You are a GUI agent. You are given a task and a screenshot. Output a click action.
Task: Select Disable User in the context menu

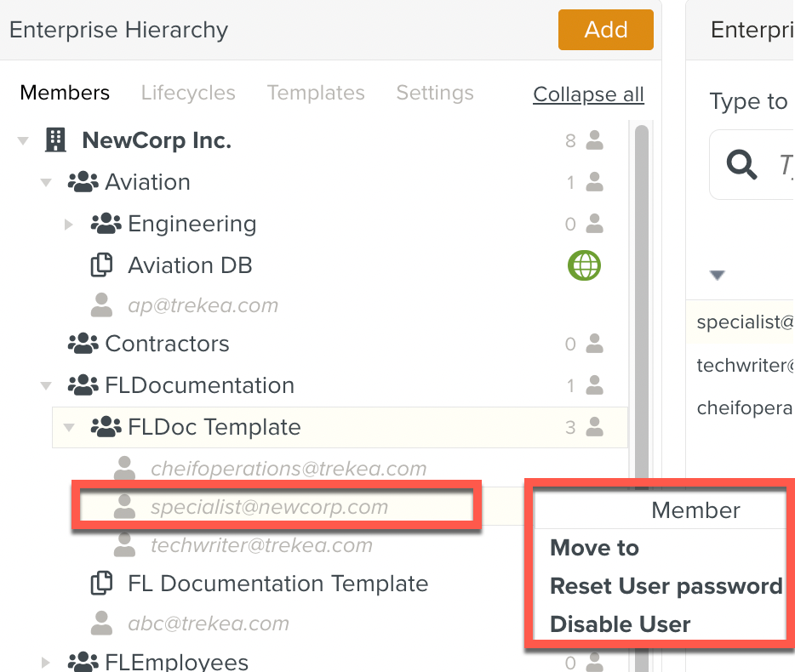tap(620, 624)
